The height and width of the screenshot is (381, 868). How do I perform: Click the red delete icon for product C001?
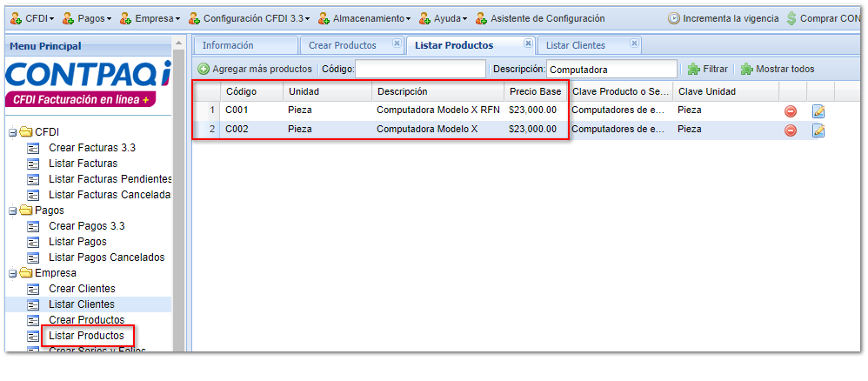[x=791, y=111]
